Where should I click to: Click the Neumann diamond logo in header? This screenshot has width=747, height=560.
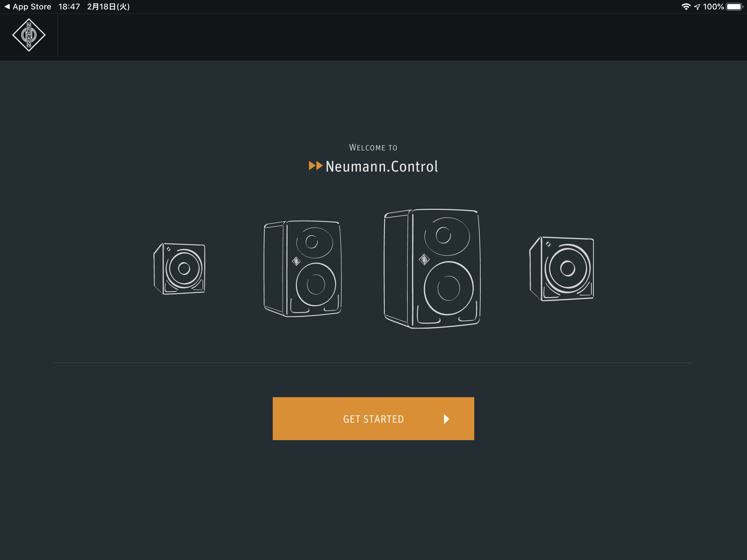click(29, 35)
